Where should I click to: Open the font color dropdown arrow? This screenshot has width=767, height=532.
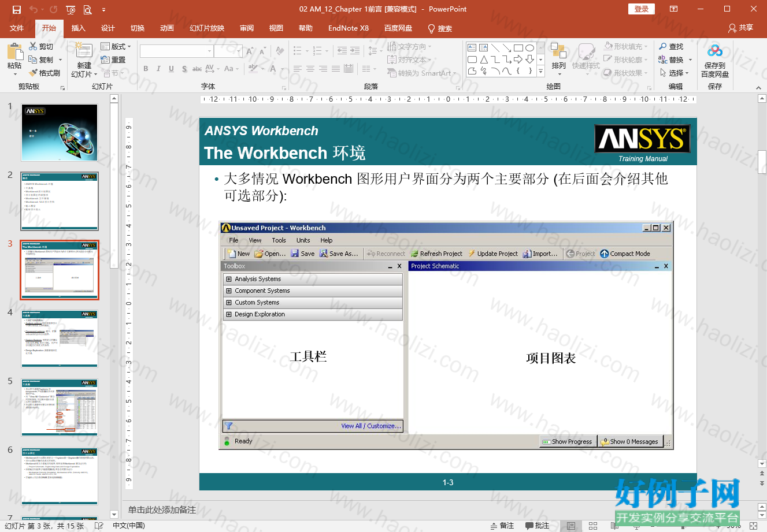click(x=282, y=69)
